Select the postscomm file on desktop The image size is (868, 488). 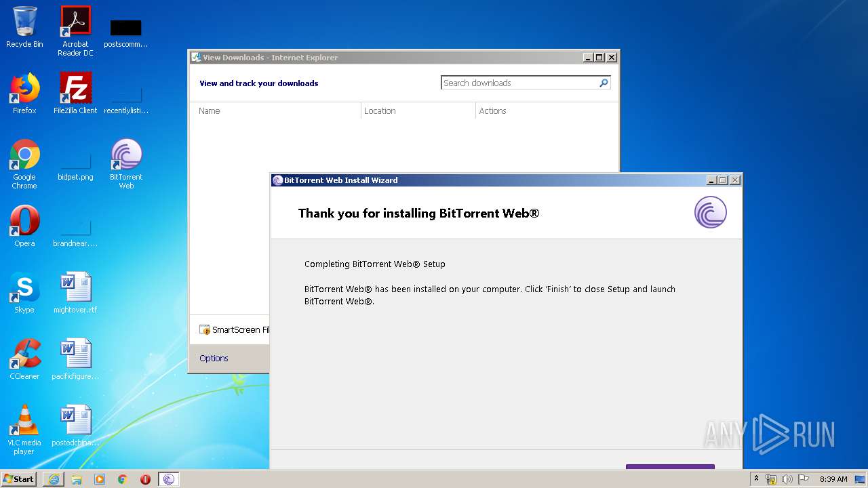click(126, 33)
